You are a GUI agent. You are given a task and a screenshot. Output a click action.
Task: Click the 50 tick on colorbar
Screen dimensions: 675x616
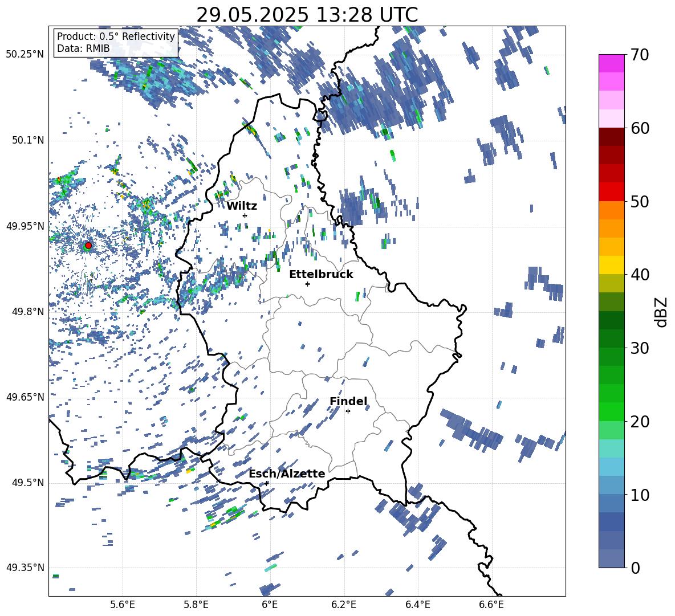tap(639, 202)
